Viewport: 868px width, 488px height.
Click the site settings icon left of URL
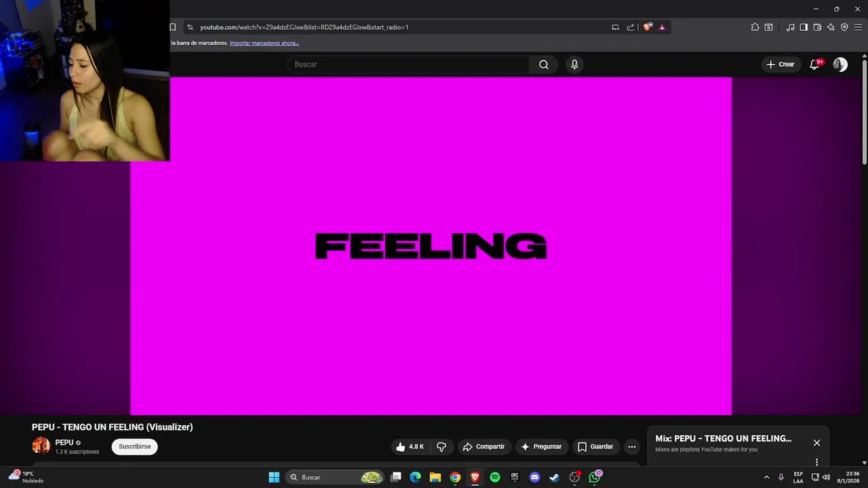190,27
